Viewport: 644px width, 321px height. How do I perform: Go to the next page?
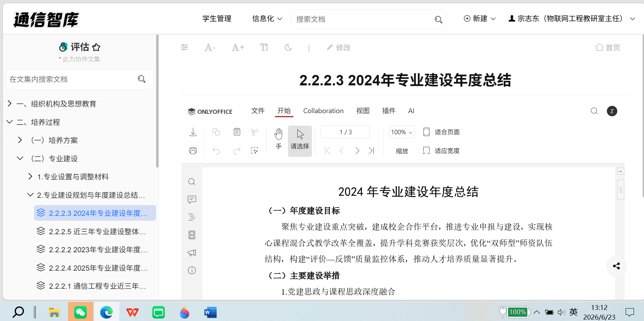click(x=357, y=151)
